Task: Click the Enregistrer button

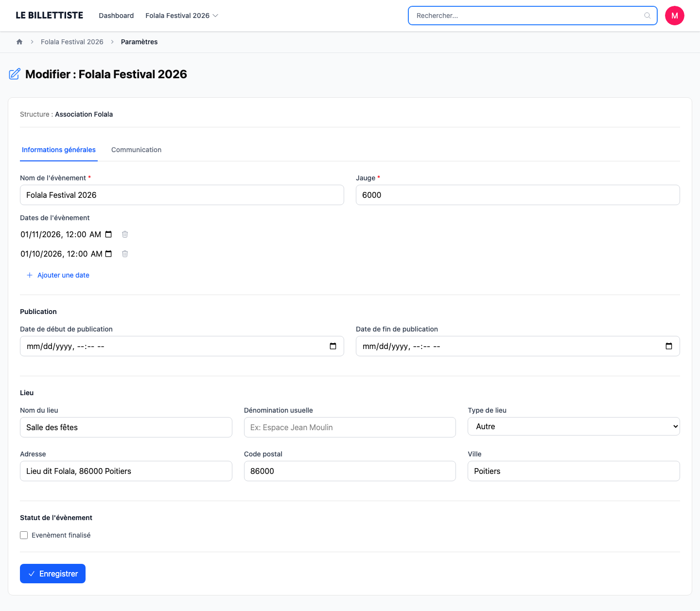Action: point(52,574)
